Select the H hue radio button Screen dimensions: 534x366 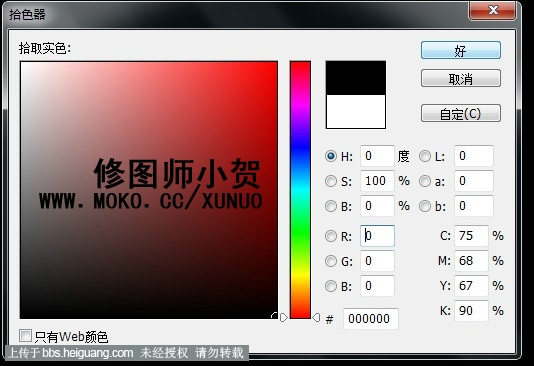330,156
